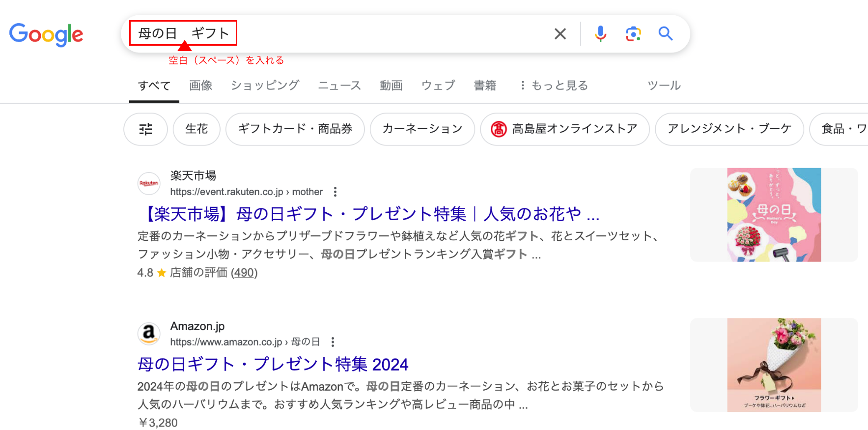Open the Amazon 母の日ギフト・プレゼント特集 2024 link
Image resolution: width=868 pixels, height=430 pixels.
pyautogui.click(x=273, y=364)
